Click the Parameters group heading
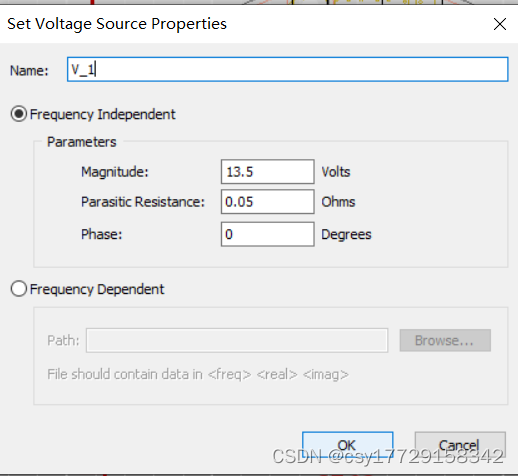Viewport: 518px width, 476px height. click(82, 142)
